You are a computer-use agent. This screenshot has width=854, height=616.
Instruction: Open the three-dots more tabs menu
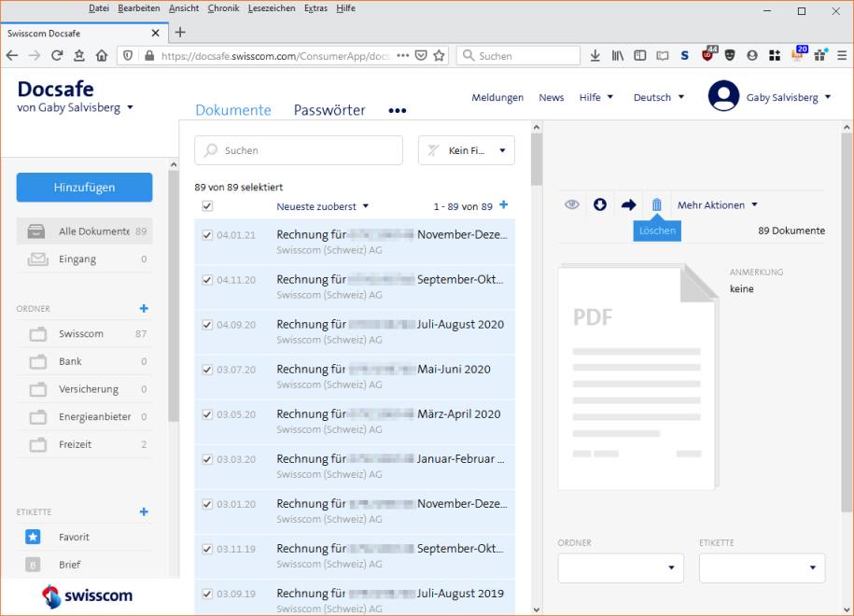(x=397, y=110)
